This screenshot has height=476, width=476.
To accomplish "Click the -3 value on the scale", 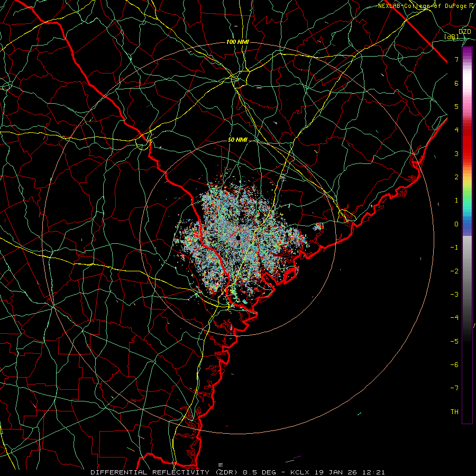I will point(454,294).
